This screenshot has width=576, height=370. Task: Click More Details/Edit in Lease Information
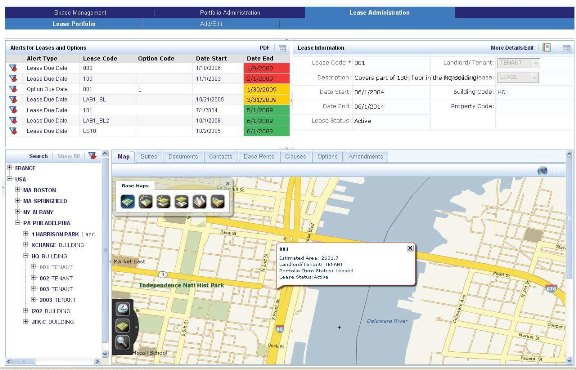pos(512,48)
